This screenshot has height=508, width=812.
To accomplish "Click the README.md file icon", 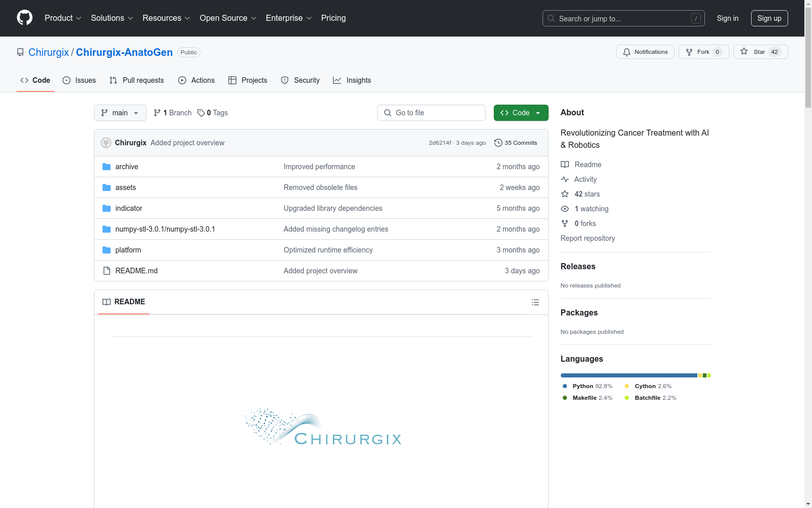I will pyautogui.click(x=107, y=271).
